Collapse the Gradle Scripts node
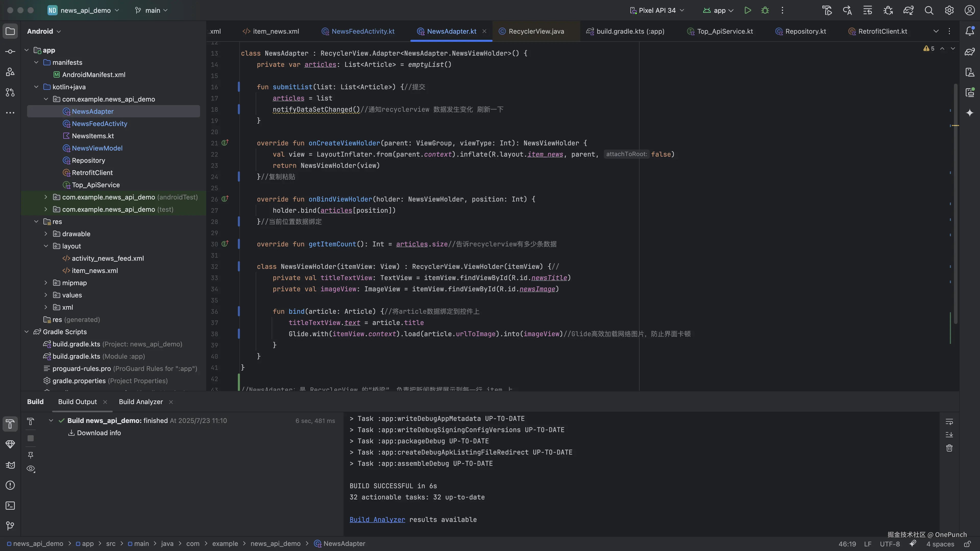This screenshot has height=551, width=980. point(27,332)
